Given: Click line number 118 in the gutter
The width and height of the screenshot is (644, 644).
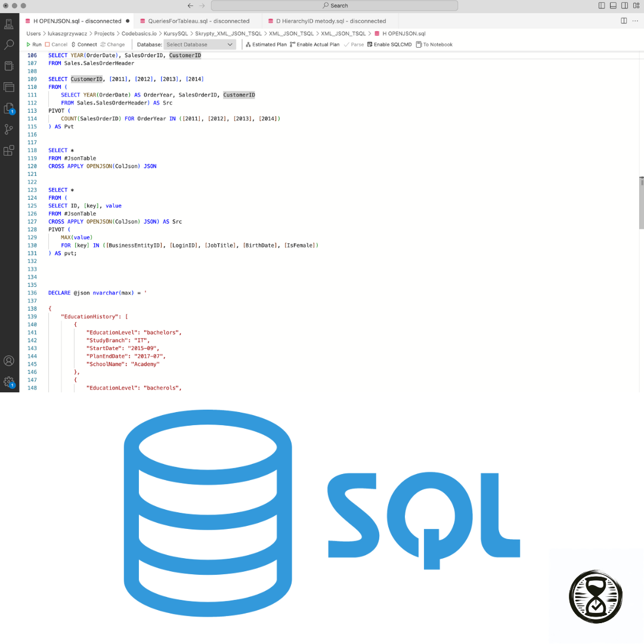Looking at the screenshot, I should click(x=32, y=150).
